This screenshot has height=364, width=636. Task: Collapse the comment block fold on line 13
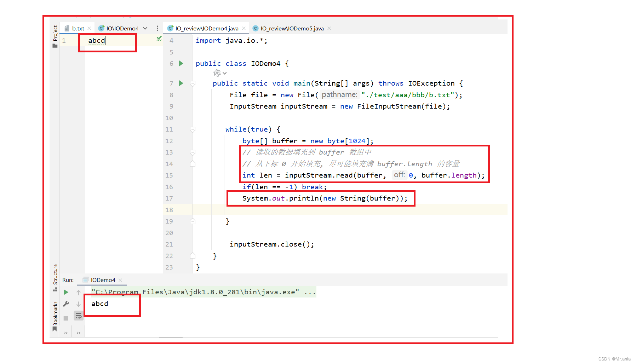click(193, 152)
